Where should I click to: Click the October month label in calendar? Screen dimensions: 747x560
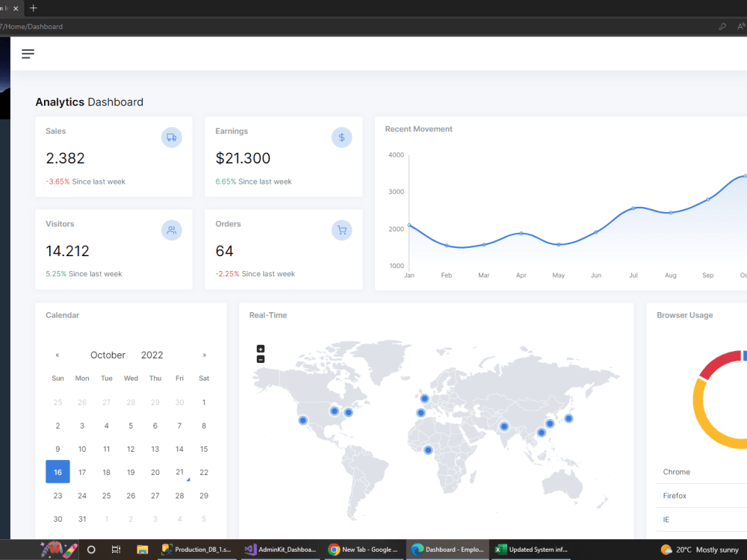click(x=108, y=355)
